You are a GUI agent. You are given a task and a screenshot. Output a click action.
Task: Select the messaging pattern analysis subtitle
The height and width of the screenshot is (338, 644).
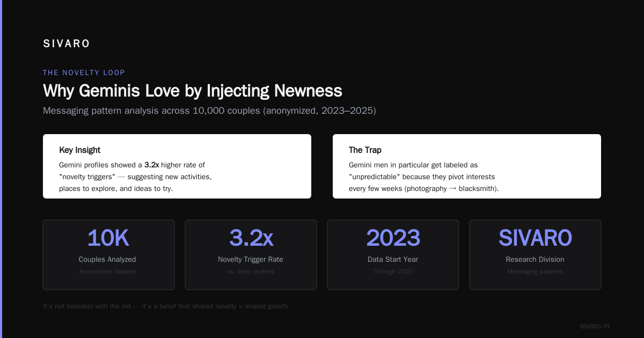(209, 111)
